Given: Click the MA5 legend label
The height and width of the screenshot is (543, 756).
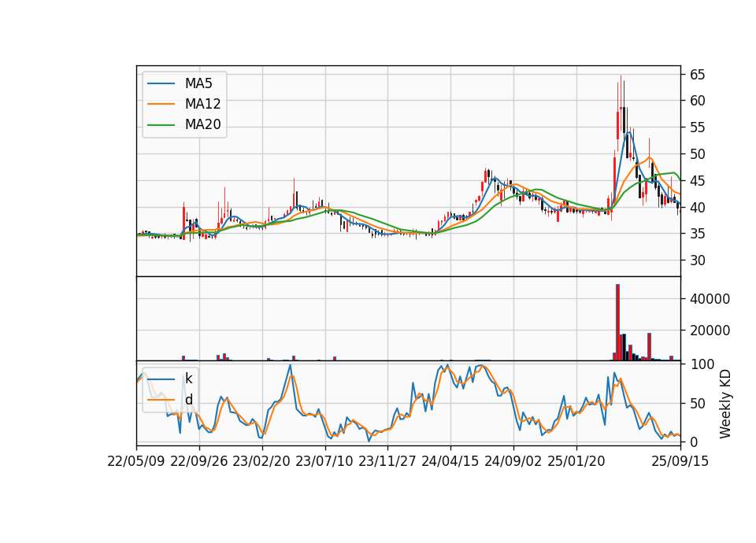Looking at the screenshot, I should coord(198,83).
